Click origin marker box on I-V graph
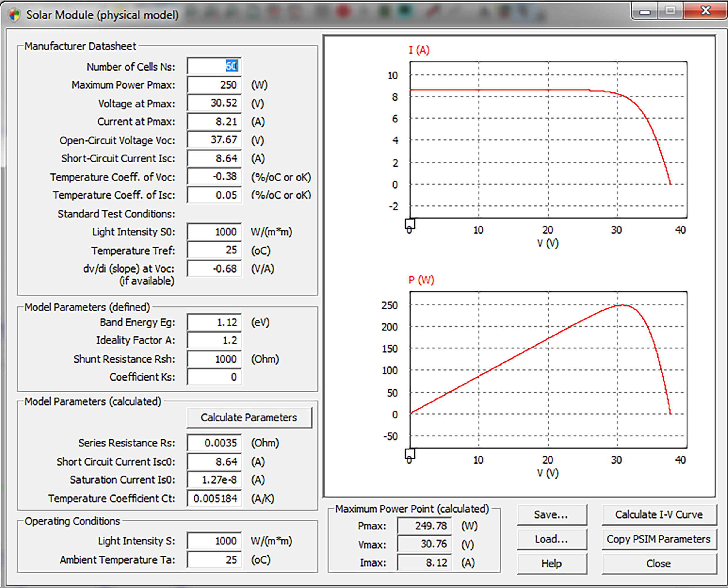Viewport: 728px width, 588px height. click(410, 224)
